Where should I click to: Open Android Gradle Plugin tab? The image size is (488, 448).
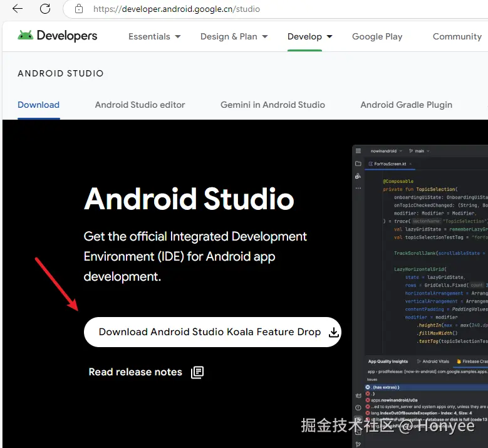(406, 105)
